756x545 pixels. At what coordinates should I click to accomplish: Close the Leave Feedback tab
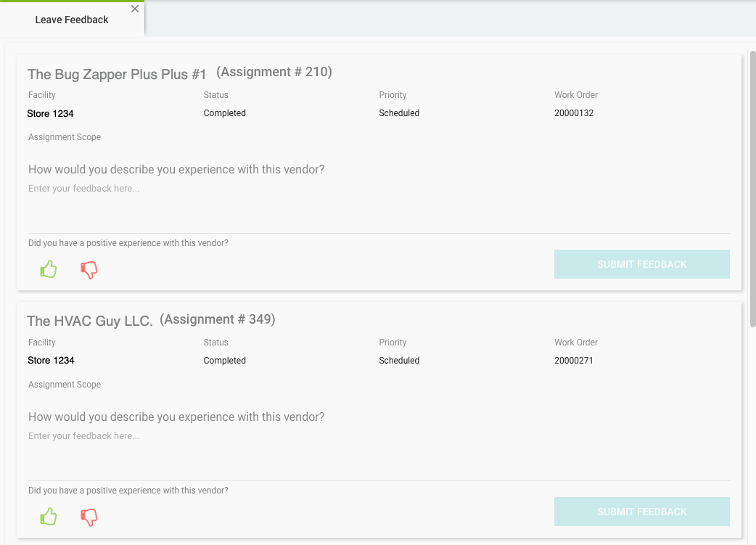(x=134, y=9)
